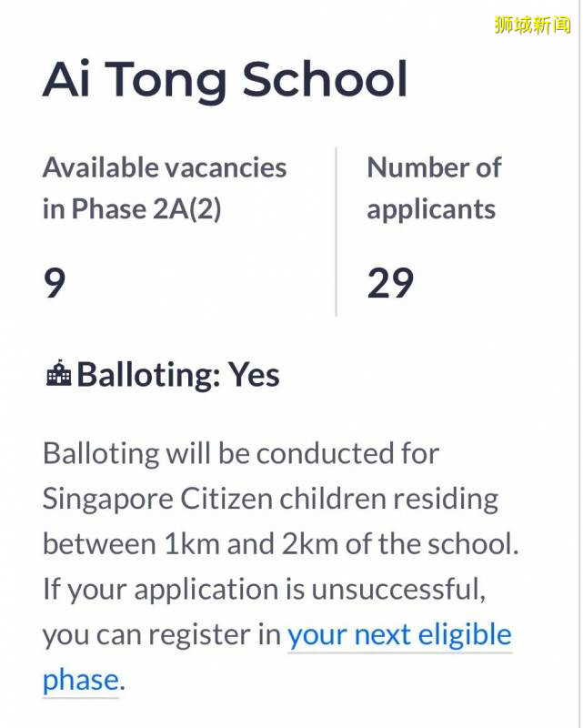
Task: Click the 'in Phase 2A(2)' text
Action: tap(132, 209)
